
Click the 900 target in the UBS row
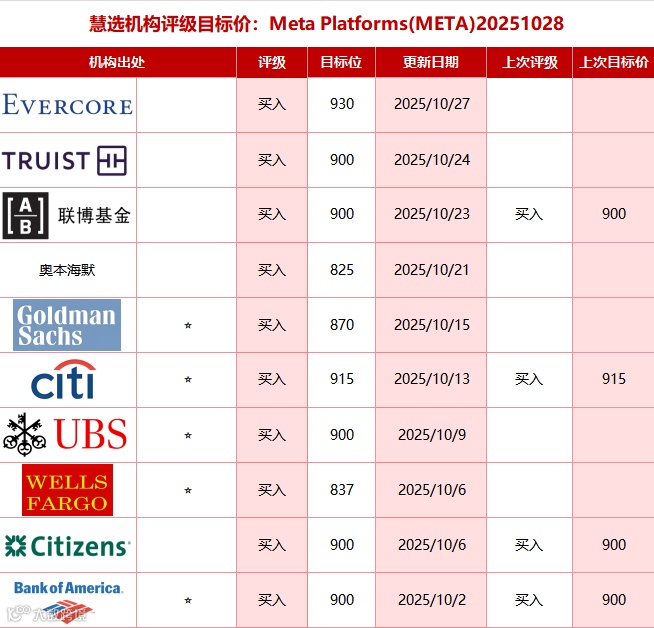click(342, 435)
